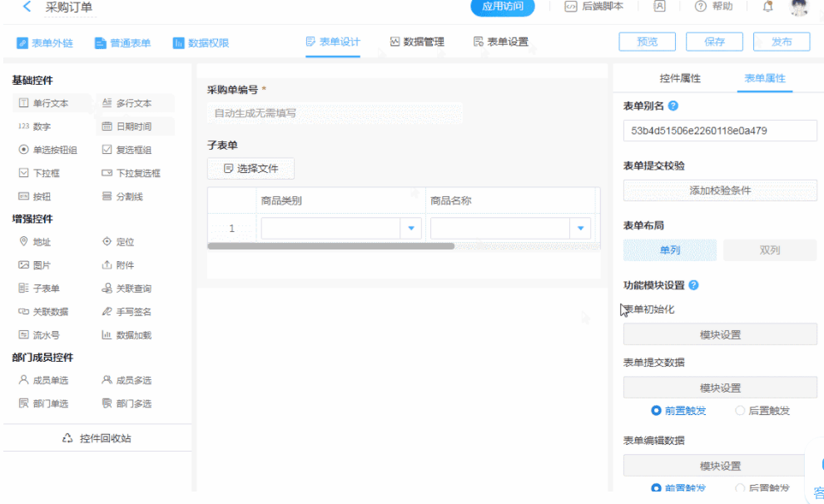Switch to the 控件属性 tab

pyautogui.click(x=680, y=78)
